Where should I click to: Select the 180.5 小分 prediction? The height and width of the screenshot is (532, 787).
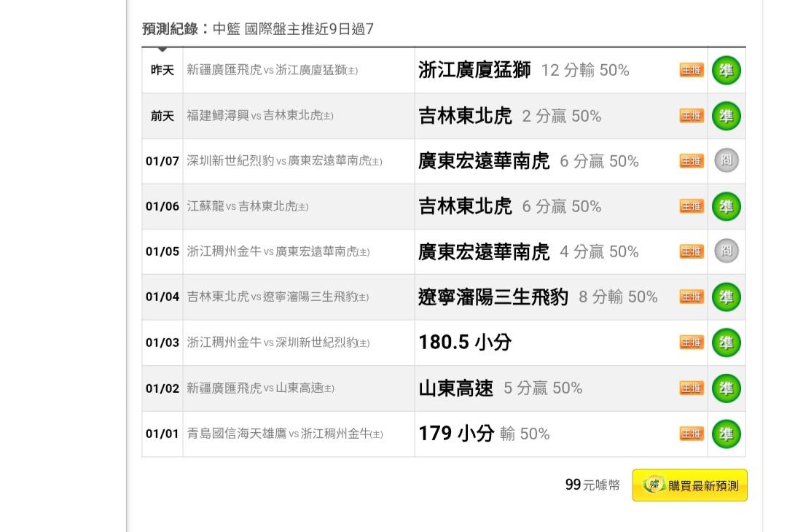click(x=465, y=343)
